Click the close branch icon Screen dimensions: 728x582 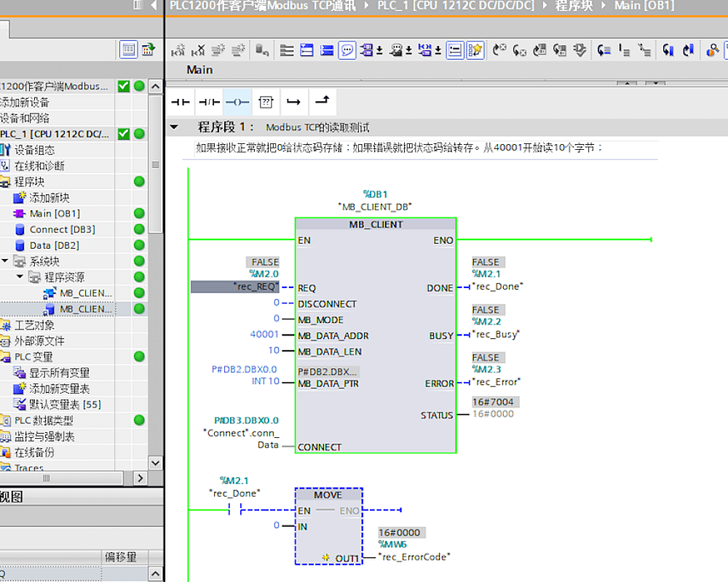[321, 102]
